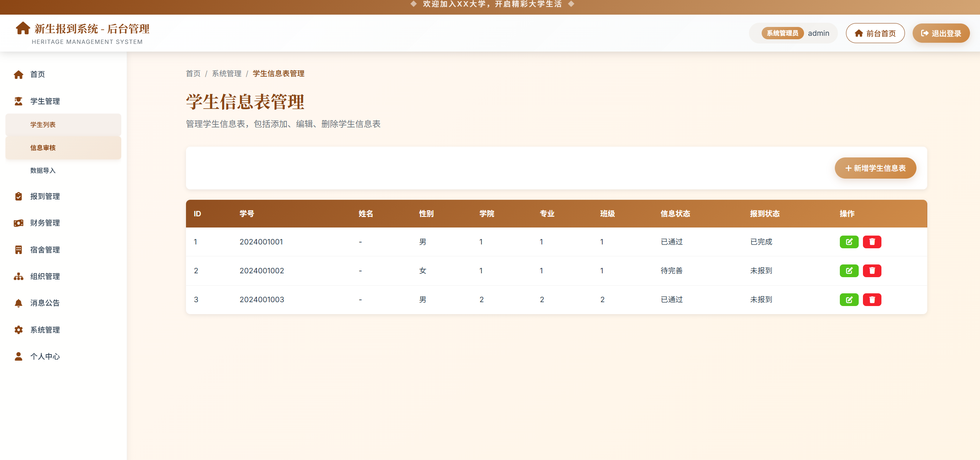Expand the 宿舍管理 sidebar section
Screen dimensions: 980x460
click(45, 250)
